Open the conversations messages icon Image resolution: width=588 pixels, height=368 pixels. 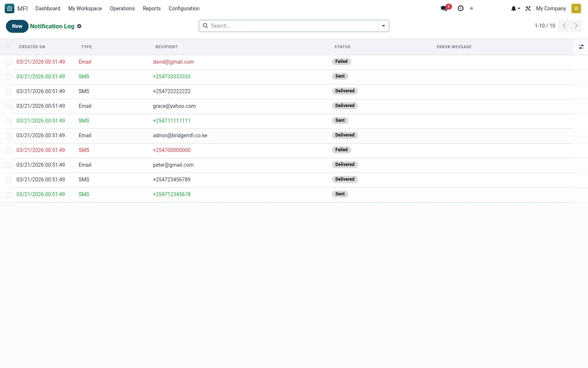point(445,8)
